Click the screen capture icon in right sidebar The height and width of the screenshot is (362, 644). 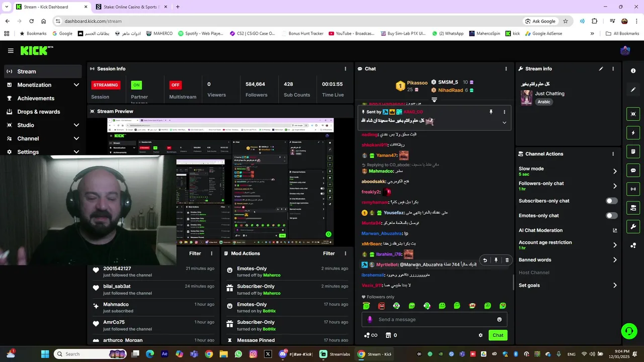point(633,114)
